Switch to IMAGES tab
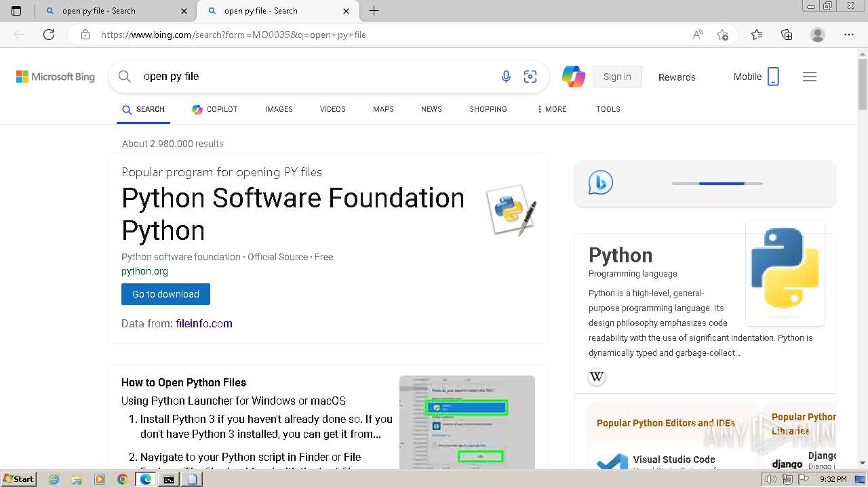 click(x=279, y=109)
